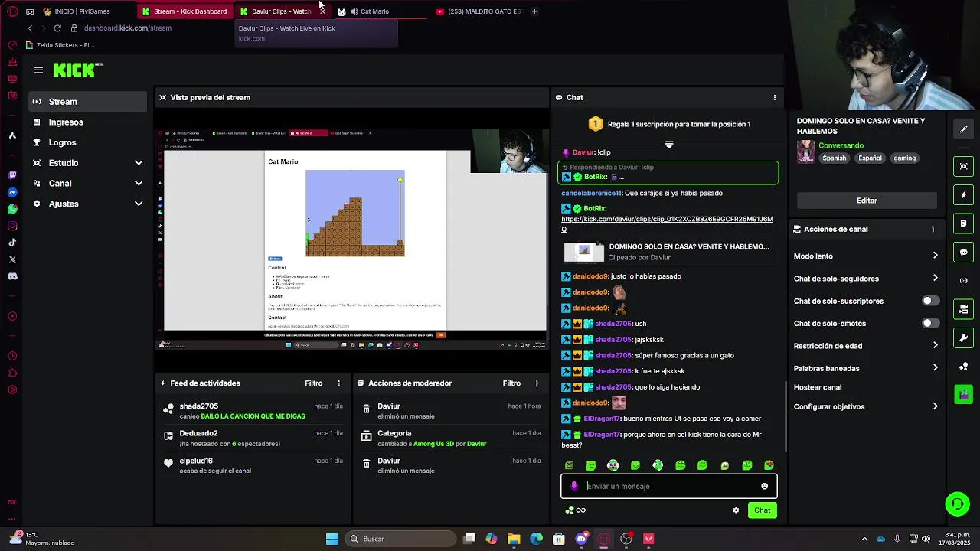Open WhatsApp in the browser sidebar
Screen dimensions: 980x551
click(12, 209)
